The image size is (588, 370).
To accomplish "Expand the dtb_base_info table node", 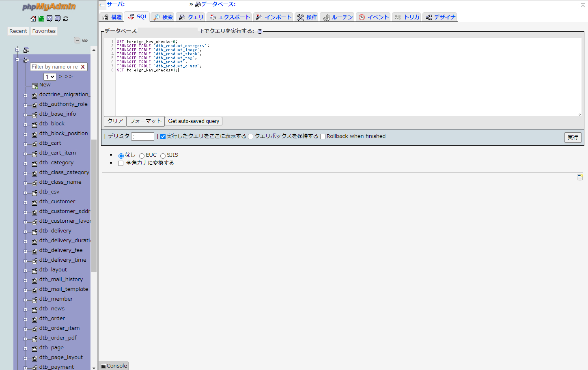I will tap(25, 115).
